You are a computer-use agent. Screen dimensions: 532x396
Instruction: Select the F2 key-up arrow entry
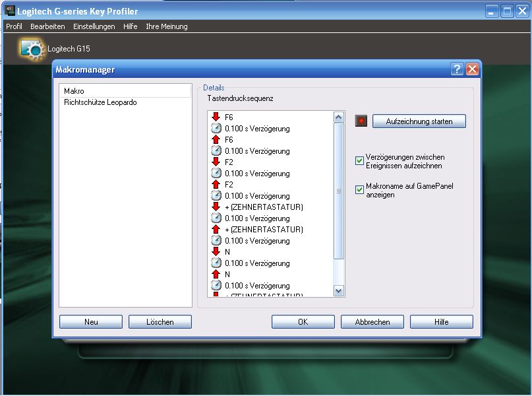216,185
